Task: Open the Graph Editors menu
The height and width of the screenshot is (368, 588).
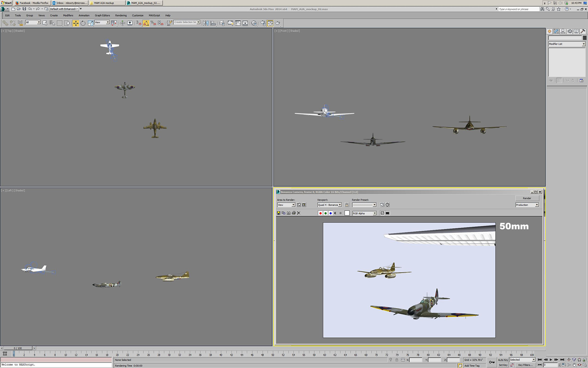Action: point(102,15)
